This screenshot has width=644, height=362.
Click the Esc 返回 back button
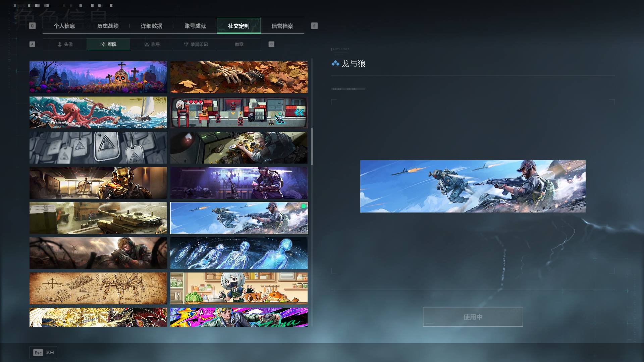tap(44, 353)
